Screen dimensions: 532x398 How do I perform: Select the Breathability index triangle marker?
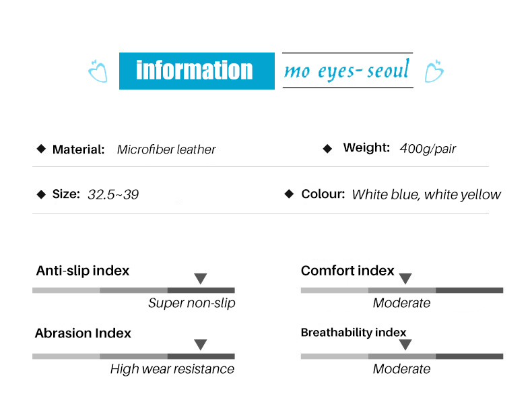pos(405,345)
